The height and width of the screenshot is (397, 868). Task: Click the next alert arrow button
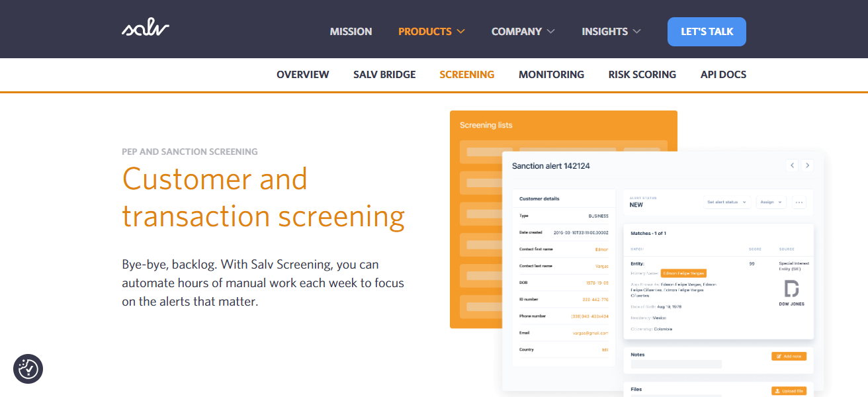[x=807, y=165]
